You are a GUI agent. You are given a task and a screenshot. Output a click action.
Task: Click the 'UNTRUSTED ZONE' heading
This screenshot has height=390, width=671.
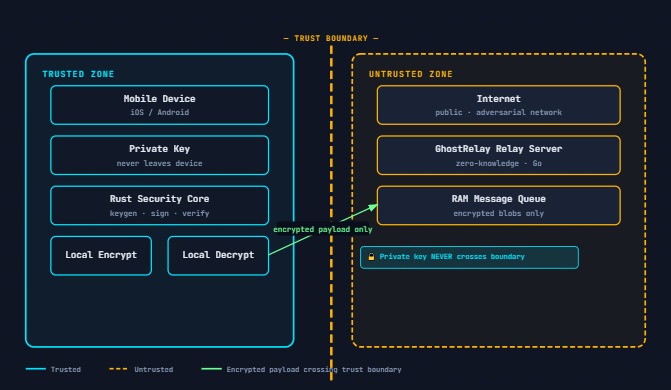[x=411, y=74]
